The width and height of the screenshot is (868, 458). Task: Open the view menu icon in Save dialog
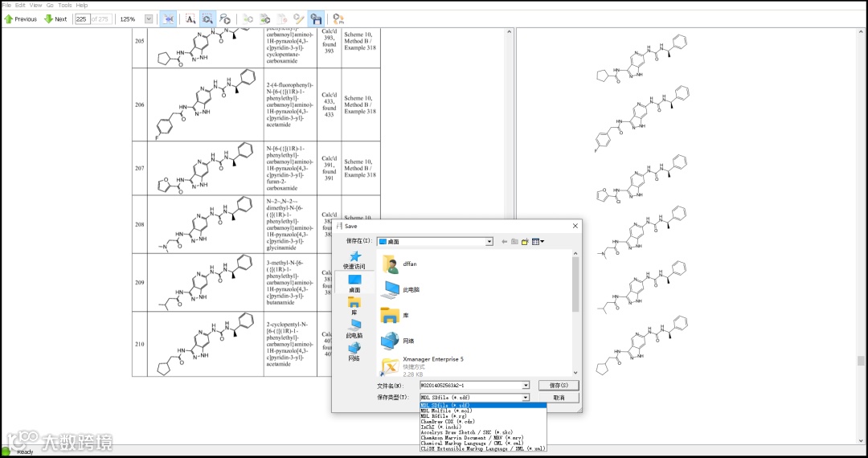click(x=538, y=242)
